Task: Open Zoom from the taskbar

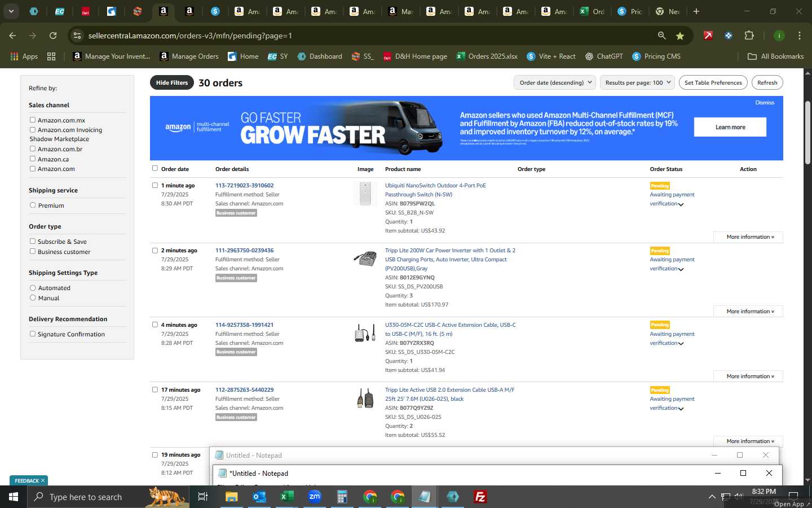Action: point(315,497)
